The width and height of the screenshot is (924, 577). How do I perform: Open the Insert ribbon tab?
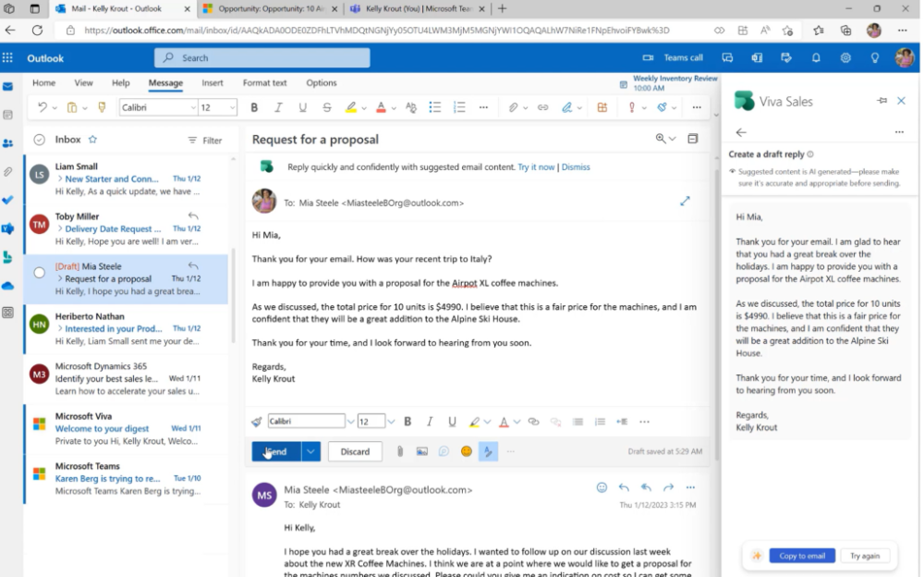[213, 82]
